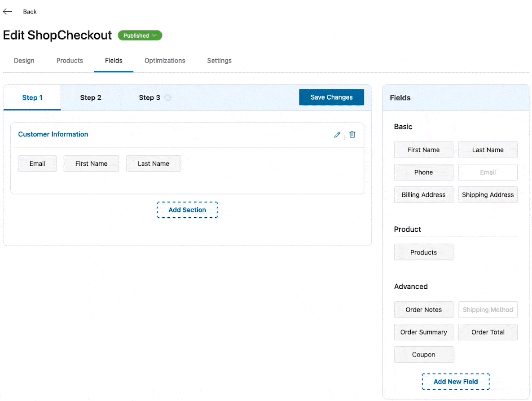Open the Published status dropdown
The width and height of the screenshot is (532, 401).
click(140, 35)
